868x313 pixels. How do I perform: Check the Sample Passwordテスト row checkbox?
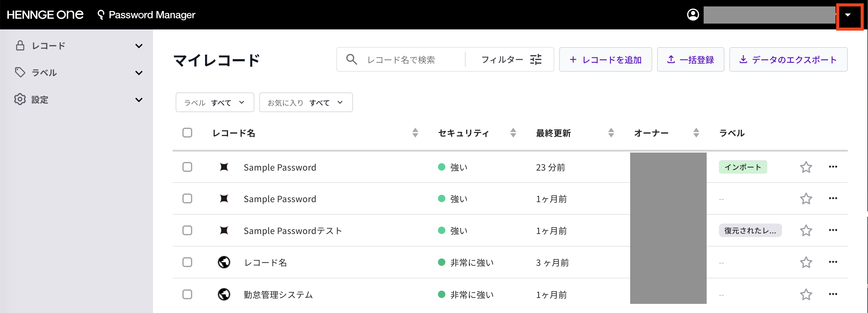(x=187, y=230)
